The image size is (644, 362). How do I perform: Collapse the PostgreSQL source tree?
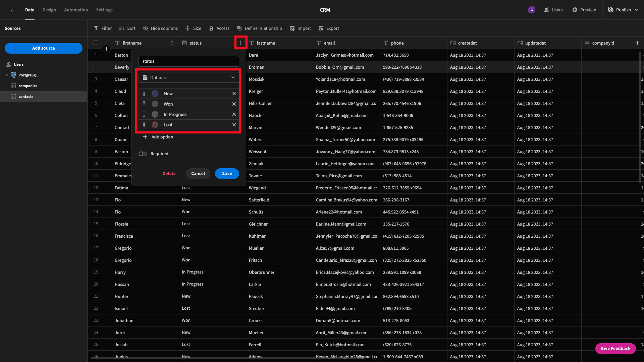(x=7, y=75)
